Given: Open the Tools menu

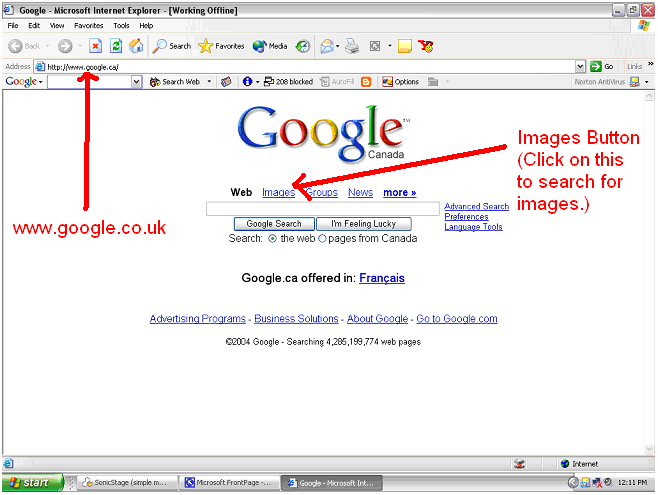Looking at the screenshot, I should point(121,26).
